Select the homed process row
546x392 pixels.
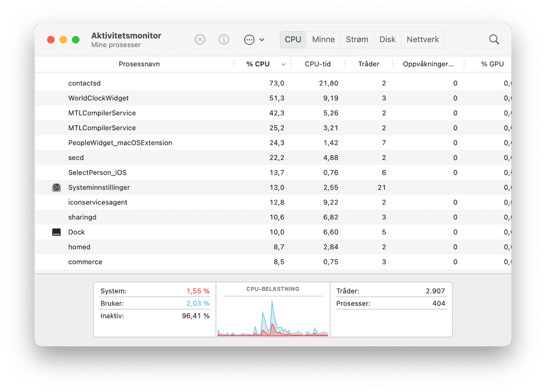(273, 247)
